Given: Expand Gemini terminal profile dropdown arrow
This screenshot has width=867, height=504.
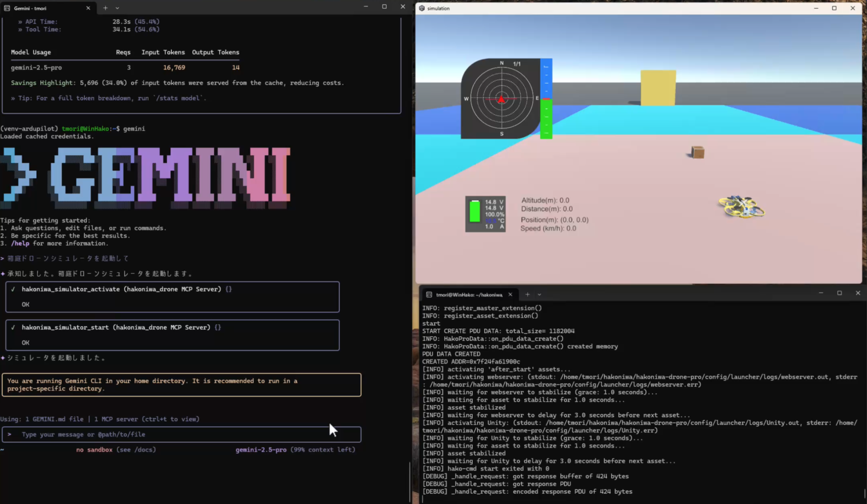Looking at the screenshot, I should coord(117,8).
